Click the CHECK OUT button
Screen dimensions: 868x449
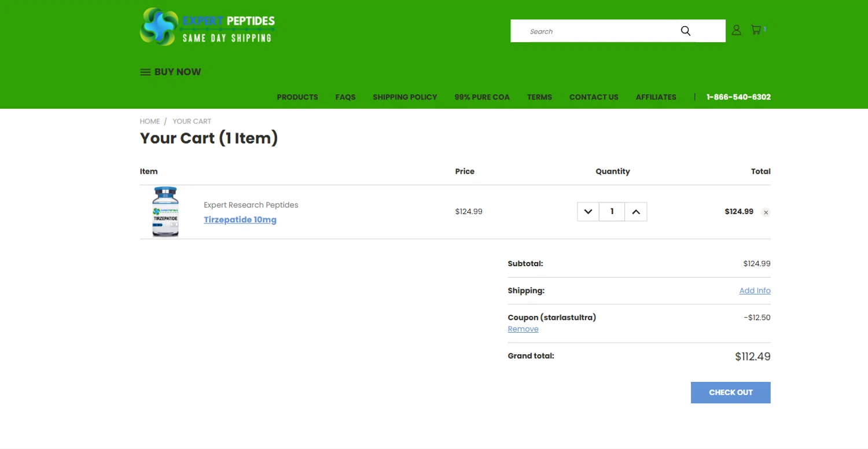coord(730,392)
